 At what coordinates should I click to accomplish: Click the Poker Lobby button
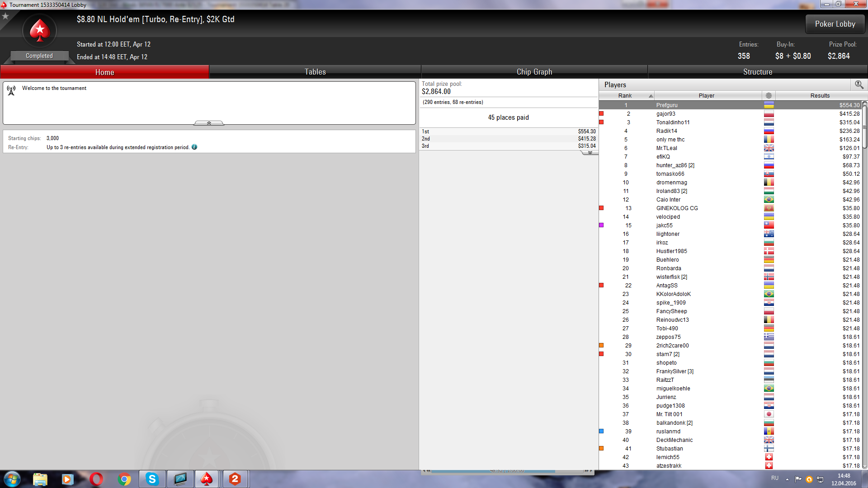pyautogui.click(x=835, y=24)
